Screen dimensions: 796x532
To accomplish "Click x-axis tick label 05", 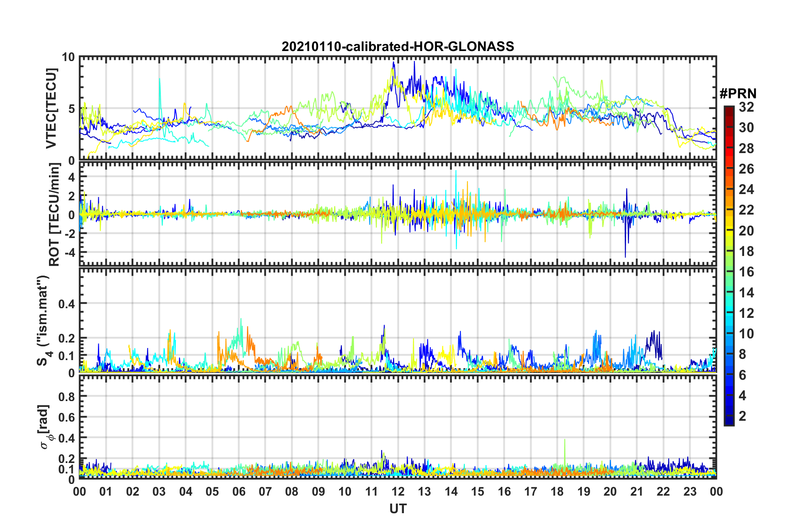I will point(212,492).
